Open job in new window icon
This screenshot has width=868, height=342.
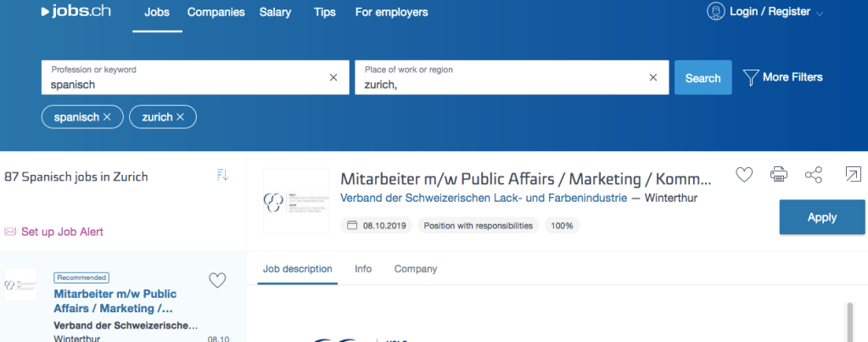(x=850, y=175)
